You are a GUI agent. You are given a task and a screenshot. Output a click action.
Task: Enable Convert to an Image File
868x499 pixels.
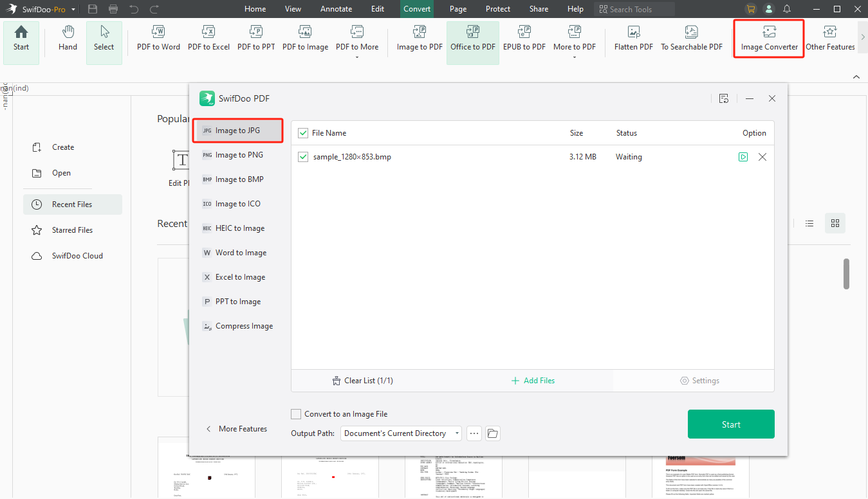[x=296, y=414]
